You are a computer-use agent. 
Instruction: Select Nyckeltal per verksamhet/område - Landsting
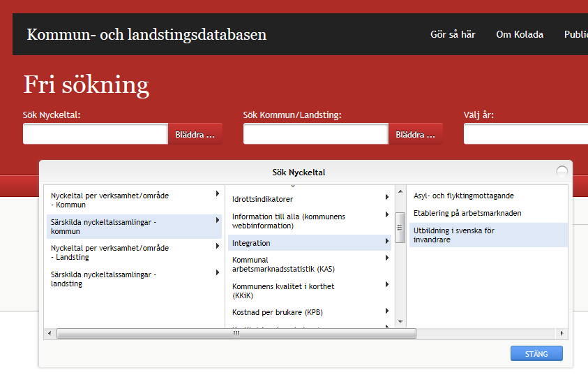[134, 252]
